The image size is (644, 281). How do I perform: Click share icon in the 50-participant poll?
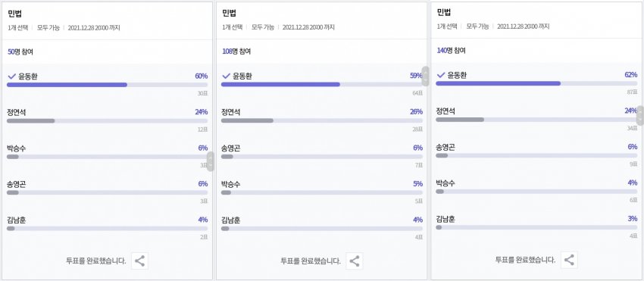click(x=139, y=261)
